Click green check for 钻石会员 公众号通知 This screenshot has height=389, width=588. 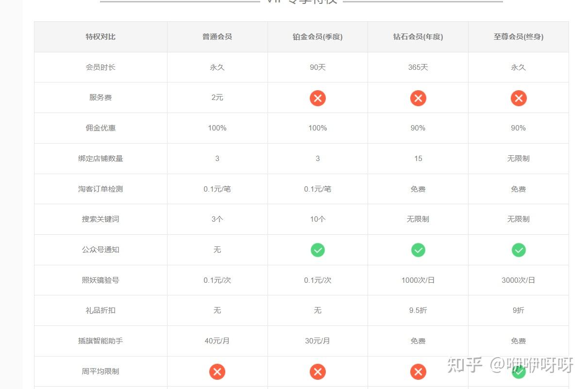418,250
